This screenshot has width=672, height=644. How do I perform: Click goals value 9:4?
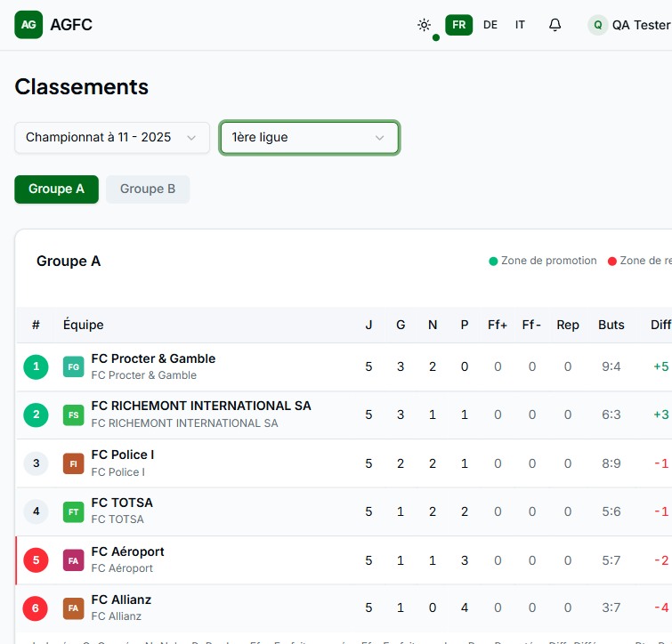tap(611, 366)
